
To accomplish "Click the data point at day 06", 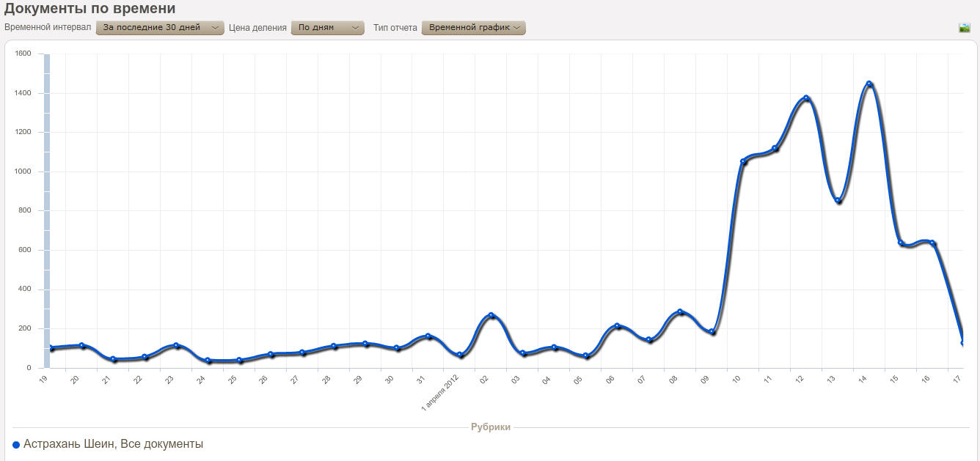I will (x=617, y=325).
